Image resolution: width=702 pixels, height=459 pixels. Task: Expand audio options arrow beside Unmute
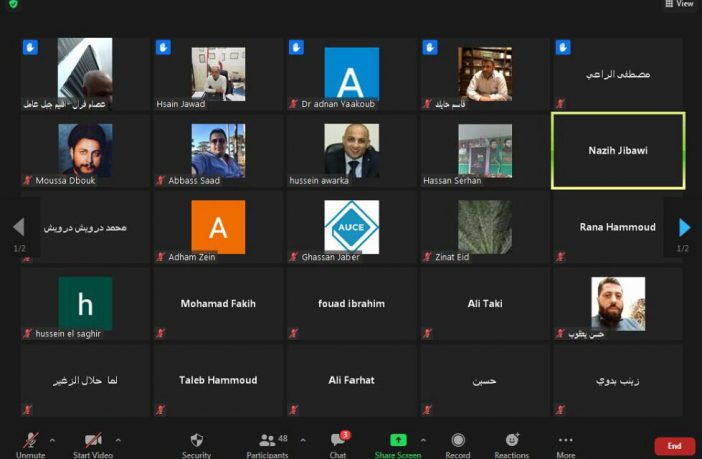tap(52, 440)
